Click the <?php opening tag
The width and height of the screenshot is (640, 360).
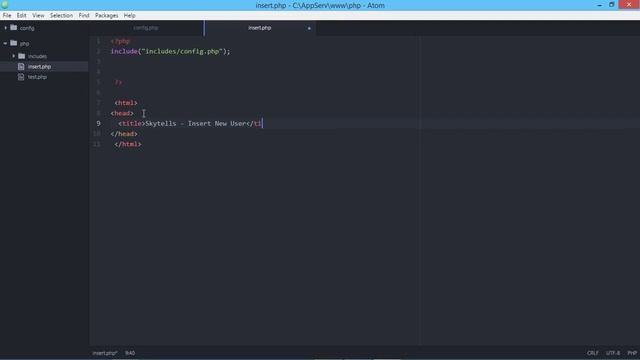pyautogui.click(x=120, y=41)
